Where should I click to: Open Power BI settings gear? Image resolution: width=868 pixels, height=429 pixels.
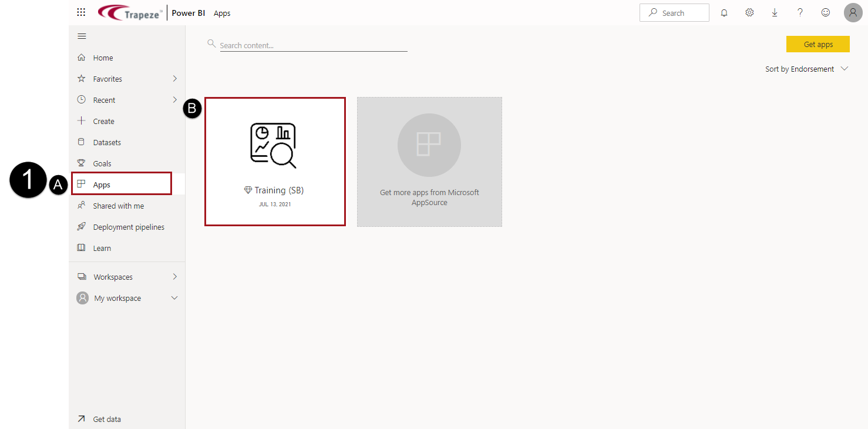click(x=749, y=12)
